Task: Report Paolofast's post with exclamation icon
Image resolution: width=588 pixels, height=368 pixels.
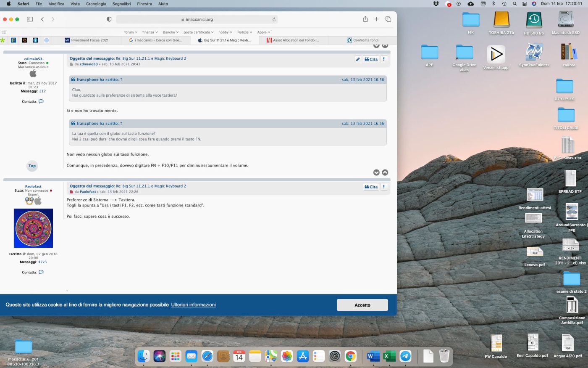Action: pos(384,187)
